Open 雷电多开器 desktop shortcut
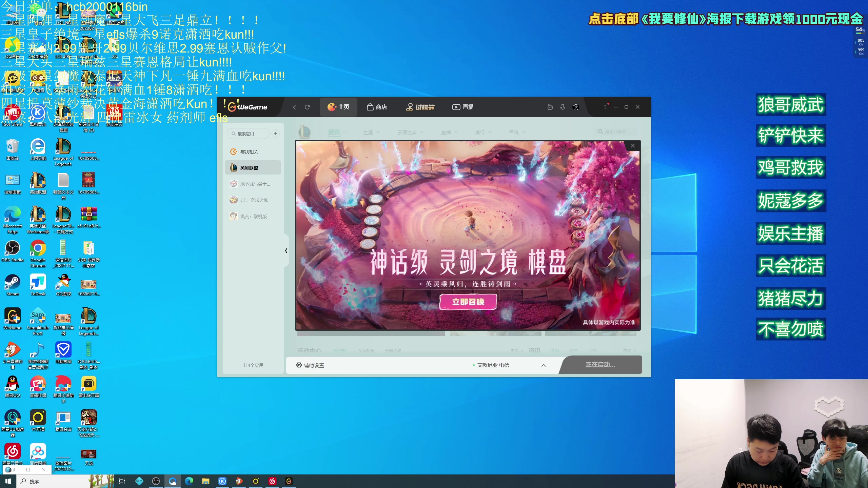The height and width of the screenshot is (488, 868). [89, 387]
